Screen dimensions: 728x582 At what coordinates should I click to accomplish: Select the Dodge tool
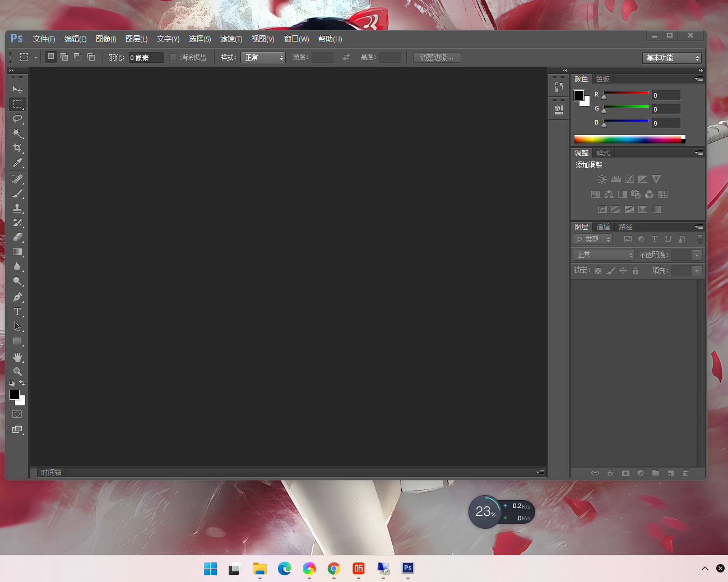tap(17, 281)
